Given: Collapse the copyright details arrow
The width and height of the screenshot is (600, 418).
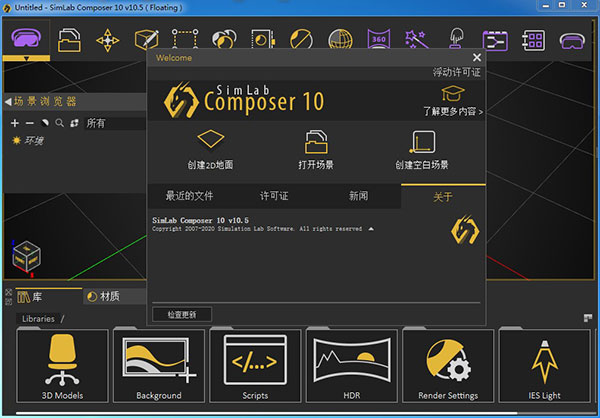Looking at the screenshot, I should coord(371,229).
